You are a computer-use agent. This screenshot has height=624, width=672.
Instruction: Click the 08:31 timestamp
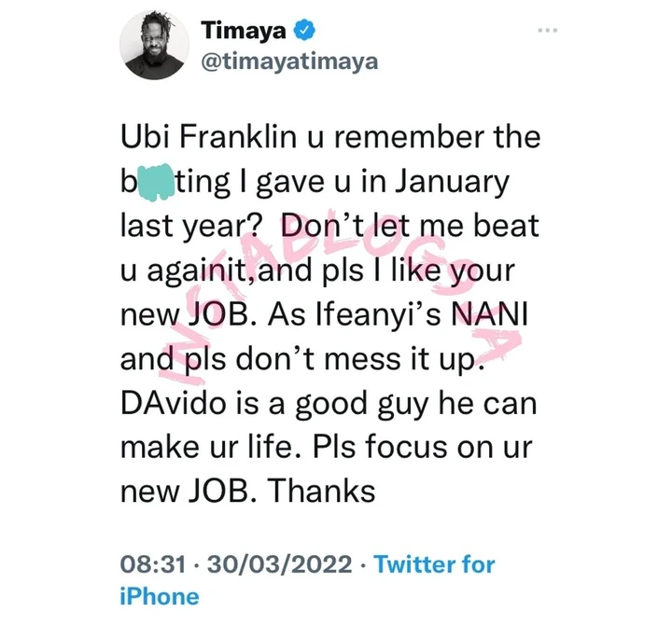pos(150,563)
